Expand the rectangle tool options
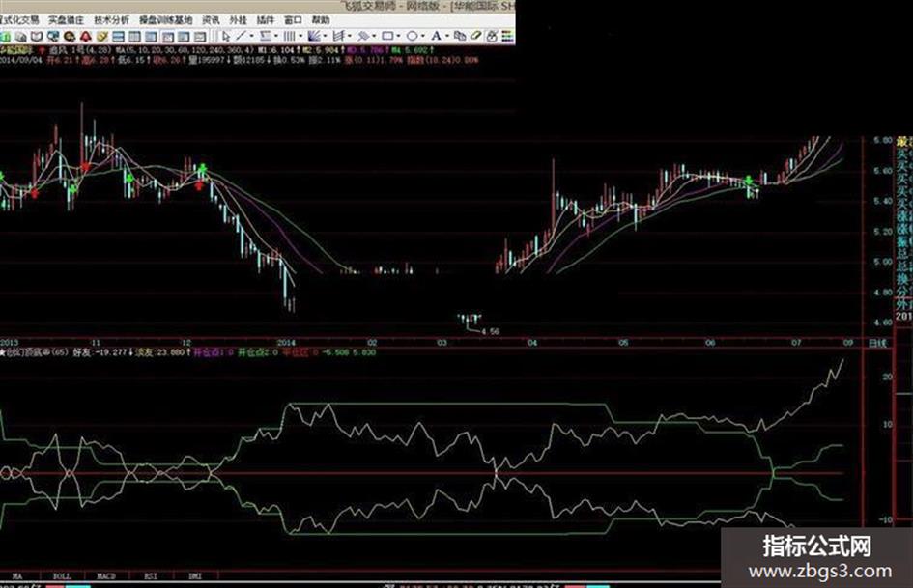 [398, 36]
